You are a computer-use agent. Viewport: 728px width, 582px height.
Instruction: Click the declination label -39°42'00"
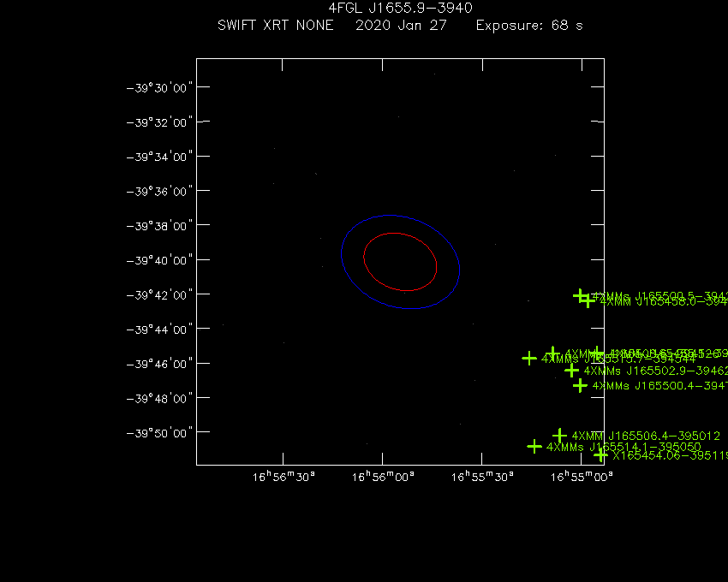point(159,294)
